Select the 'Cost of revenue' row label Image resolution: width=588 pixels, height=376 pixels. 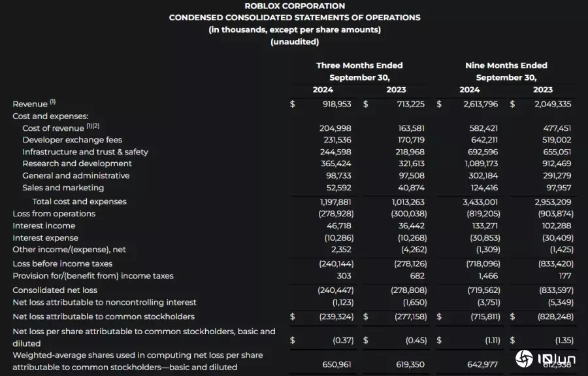pyautogui.click(x=54, y=128)
